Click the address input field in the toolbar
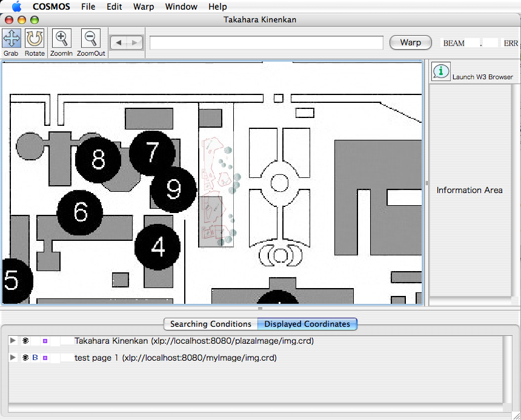This screenshot has width=521, height=420. [x=267, y=43]
